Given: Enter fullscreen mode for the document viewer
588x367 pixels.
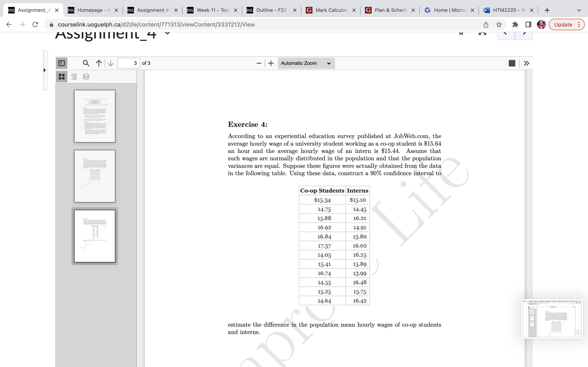Looking at the screenshot, I should pyautogui.click(x=482, y=33).
